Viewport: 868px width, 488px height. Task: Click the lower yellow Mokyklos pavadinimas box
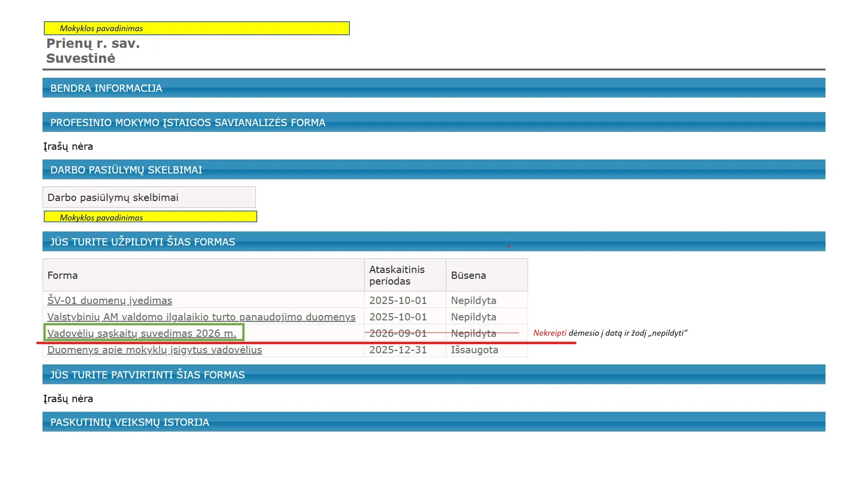tap(150, 217)
